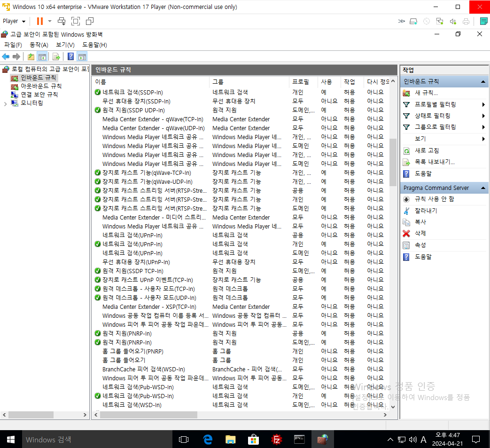Enter VMware full screen mode icon
The height and width of the screenshot is (448, 490).
(x=76, y=21)
